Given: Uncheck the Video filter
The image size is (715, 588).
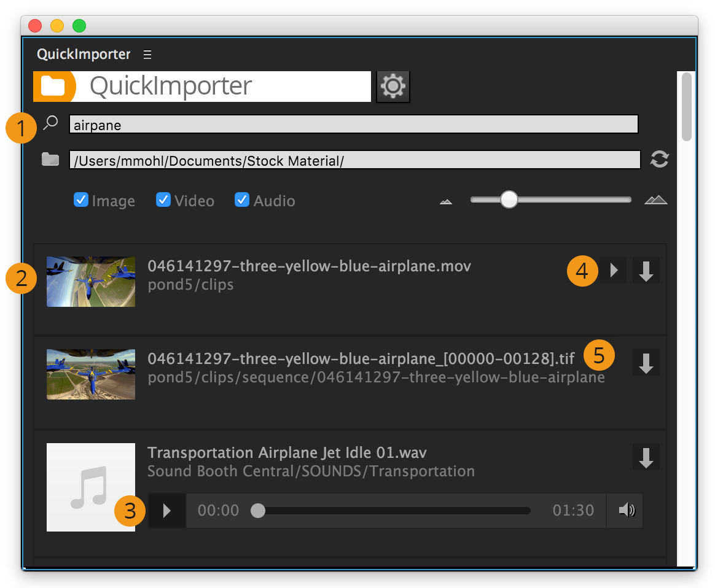Looking at the screenshot, I should [163, 199].
